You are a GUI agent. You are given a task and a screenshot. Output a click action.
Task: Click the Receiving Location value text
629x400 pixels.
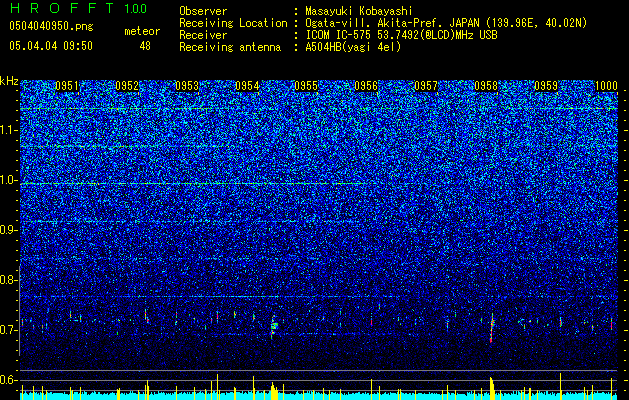click(x=446, y=23)
